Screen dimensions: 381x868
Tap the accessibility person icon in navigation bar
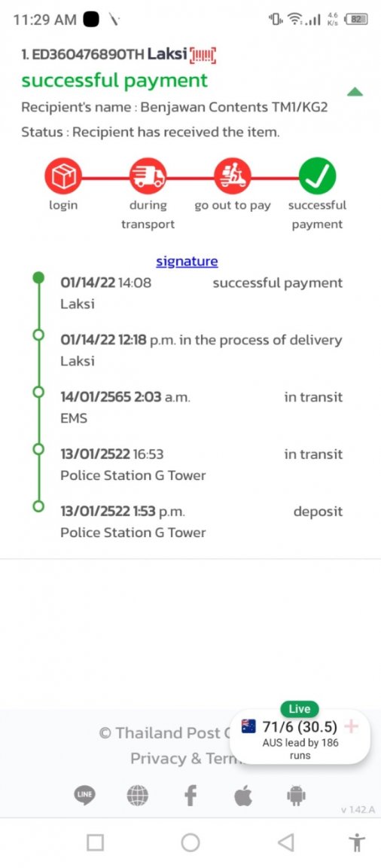point(357,842)
